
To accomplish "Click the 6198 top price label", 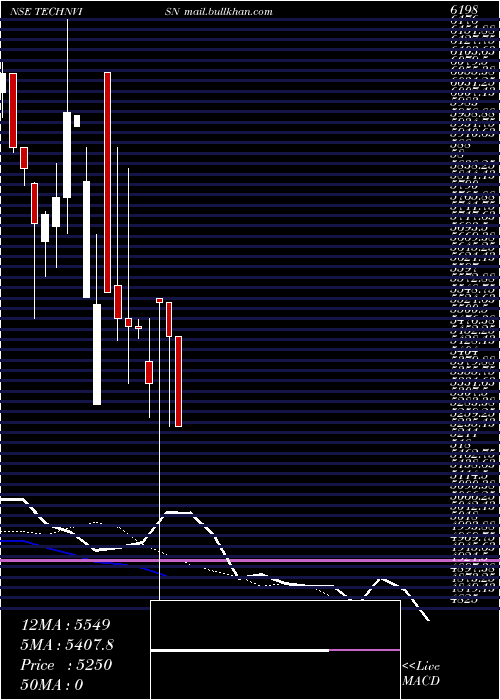I will pyautogui.click(x=464, y=10).
